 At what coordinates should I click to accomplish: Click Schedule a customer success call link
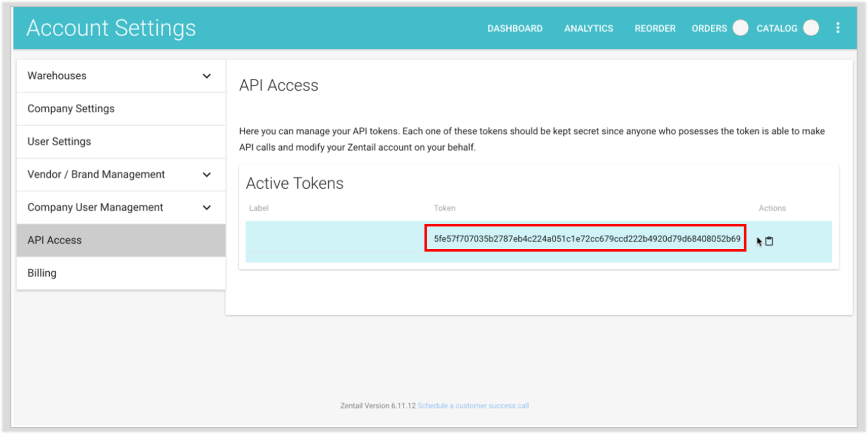click(473, 405)
